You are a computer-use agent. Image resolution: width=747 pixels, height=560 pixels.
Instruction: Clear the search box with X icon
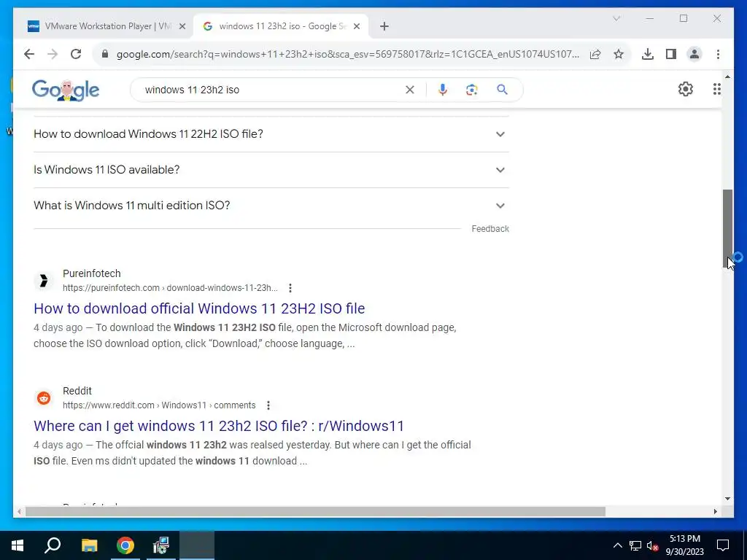click(410, 90)
